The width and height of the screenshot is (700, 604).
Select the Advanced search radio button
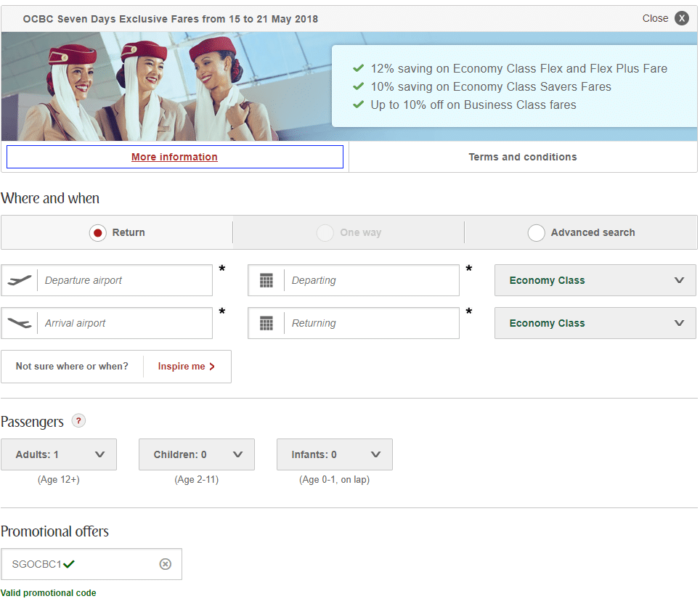(536, 232)
